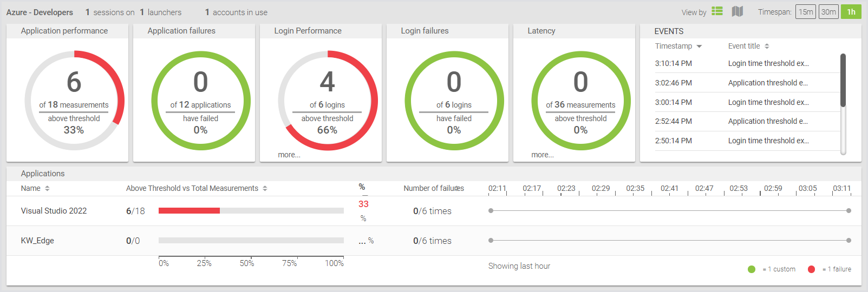This screenshot has height=292, width=868.
Task: Click Visual Studio 2022 red threshold bar
Action: tap(189, 211)
